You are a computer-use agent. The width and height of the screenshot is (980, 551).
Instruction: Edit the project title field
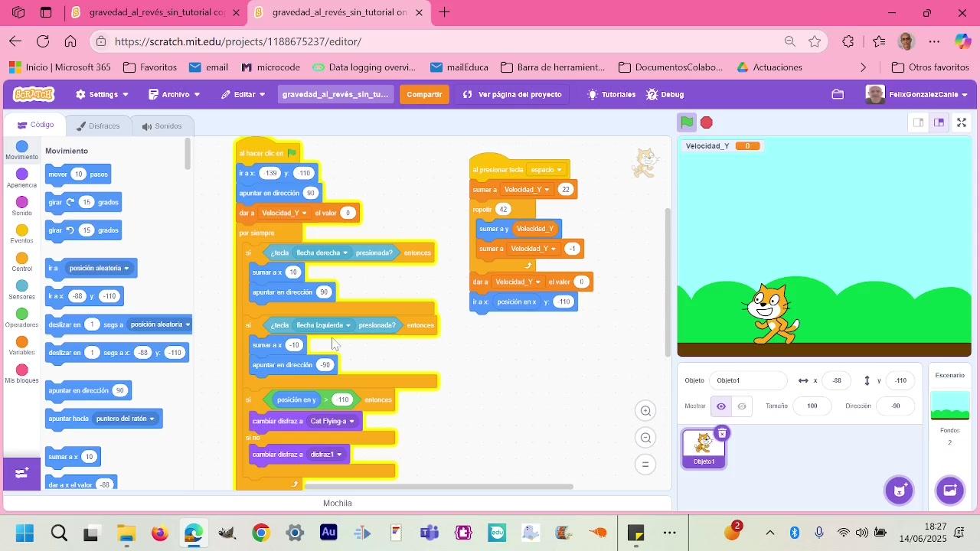click(335, 94)
